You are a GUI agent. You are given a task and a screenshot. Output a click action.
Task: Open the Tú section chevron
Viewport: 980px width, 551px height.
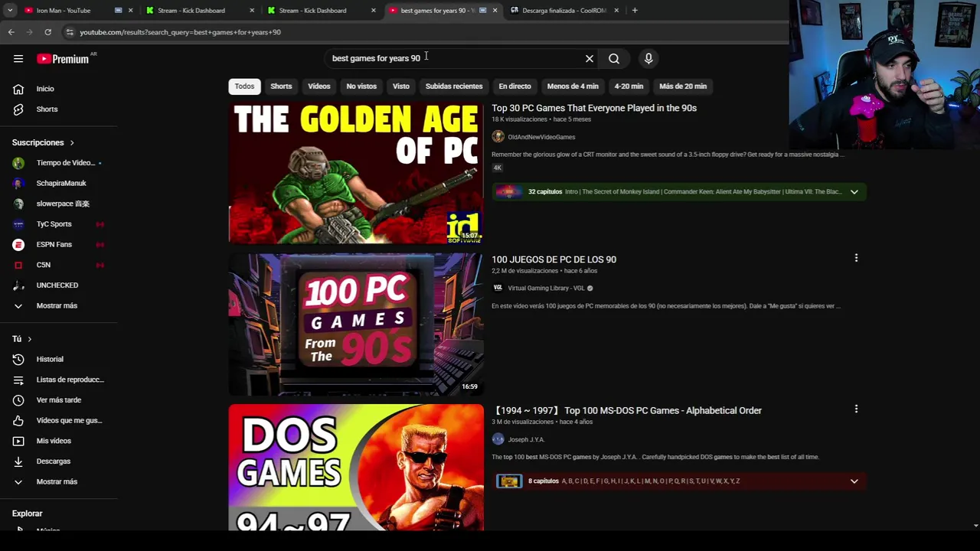coord(30,339)
